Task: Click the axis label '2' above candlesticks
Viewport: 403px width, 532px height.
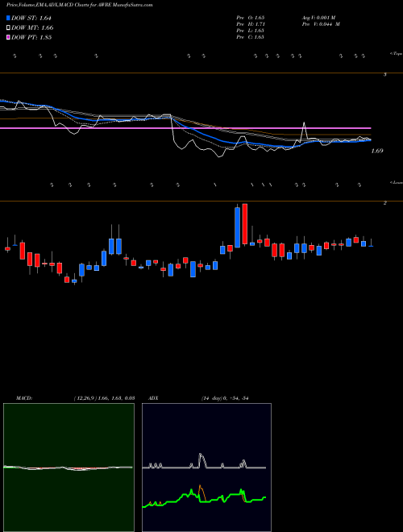Action: 385,203
